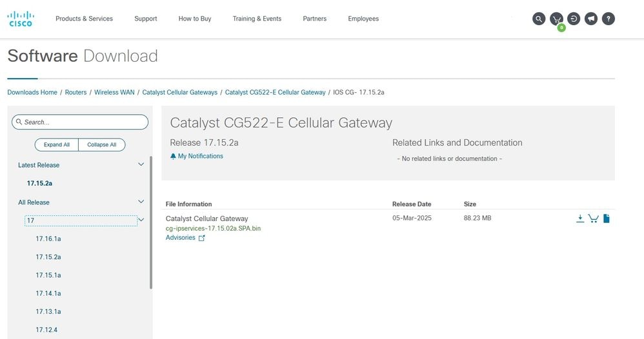Screen dimensions: 644x339
Task: Select the 17 release group
Action: [x=81, y=220]
